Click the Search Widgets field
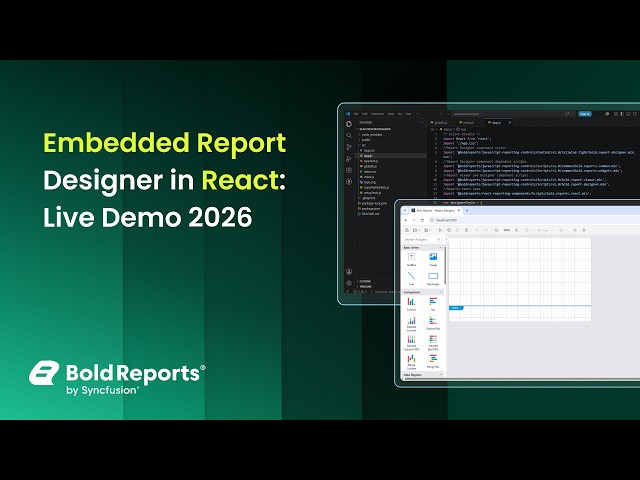The width and height of the screenshot is (640, 480). [422, 240]
